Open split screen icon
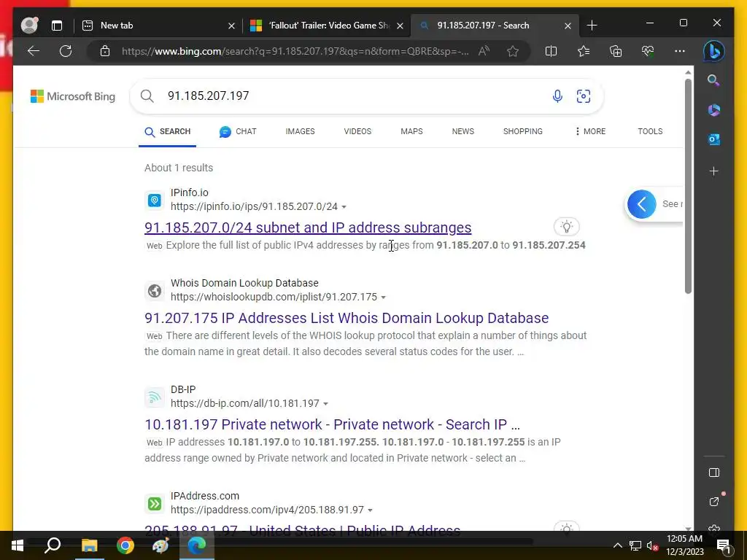747x560 pixels. point(551,51)
